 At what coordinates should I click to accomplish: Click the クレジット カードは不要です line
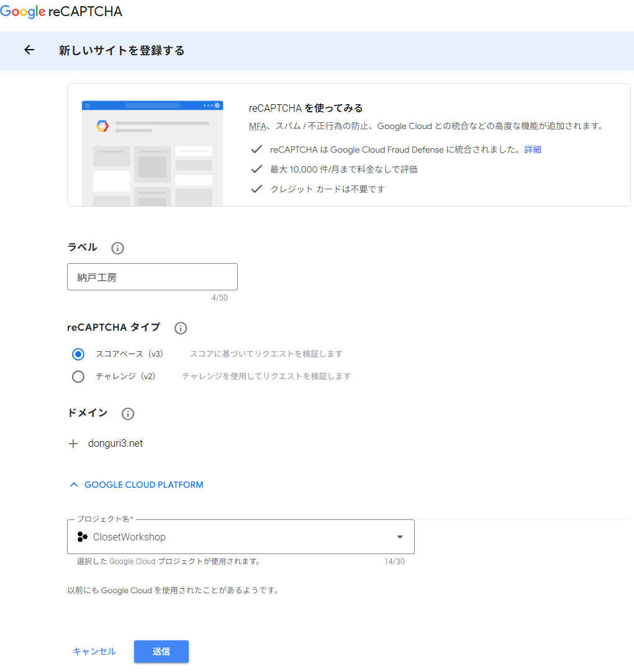pos(327,189)
